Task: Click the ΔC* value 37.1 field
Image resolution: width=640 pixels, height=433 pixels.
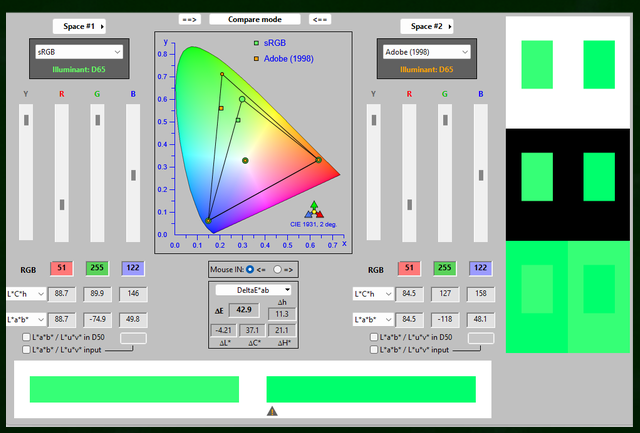Action: 252,331
